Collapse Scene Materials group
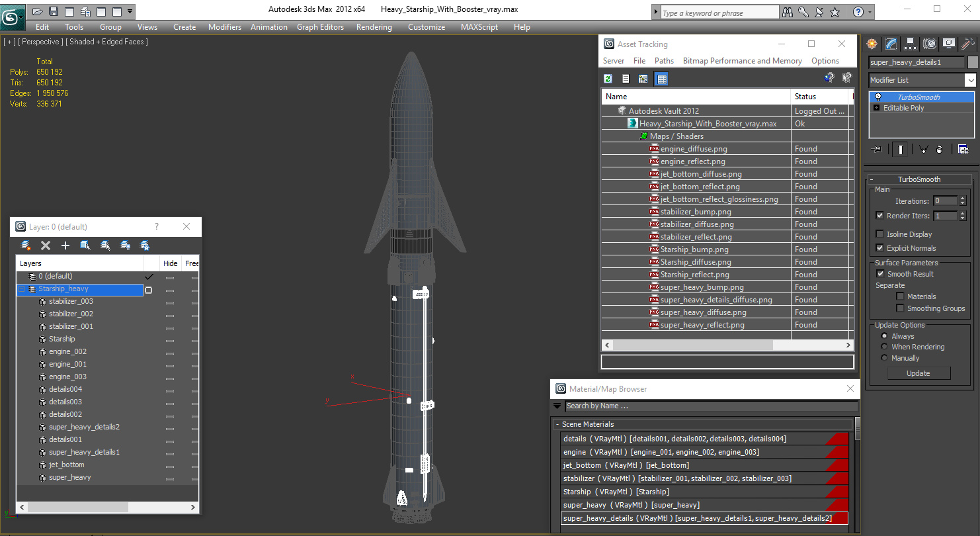The width and height of the screenshot is (980, 536). tap(557, 424)
